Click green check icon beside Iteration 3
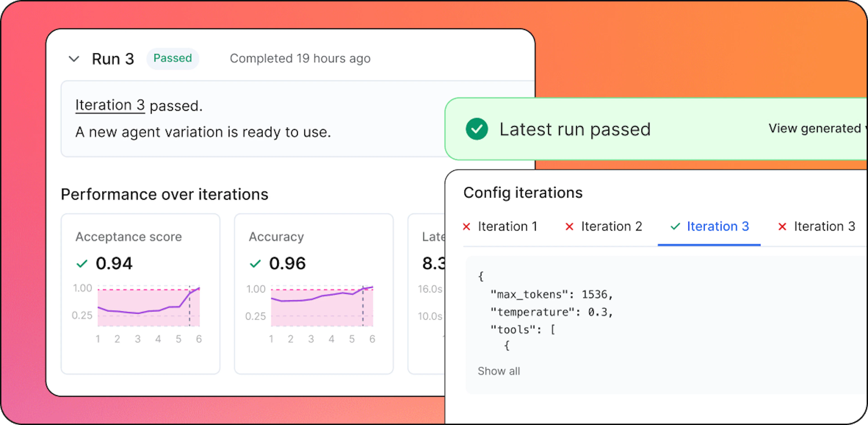The width and height of the screenshot is (868, 425). click(675, 227)
